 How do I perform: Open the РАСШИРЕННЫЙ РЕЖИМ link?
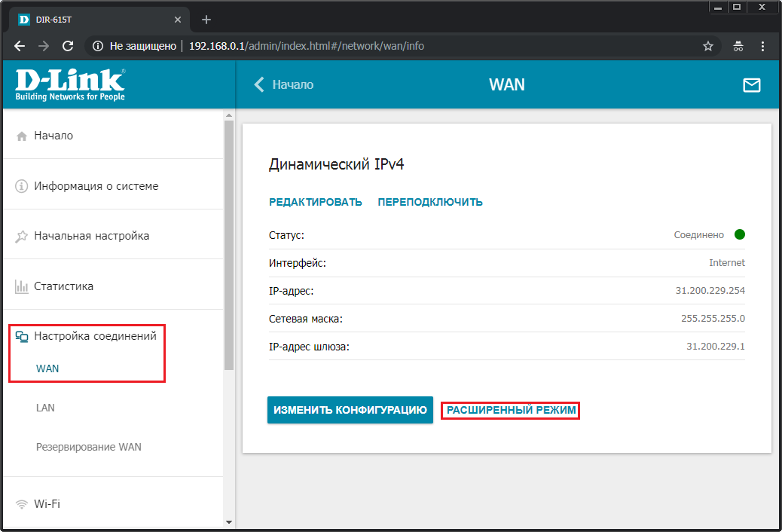pos(512,410)
